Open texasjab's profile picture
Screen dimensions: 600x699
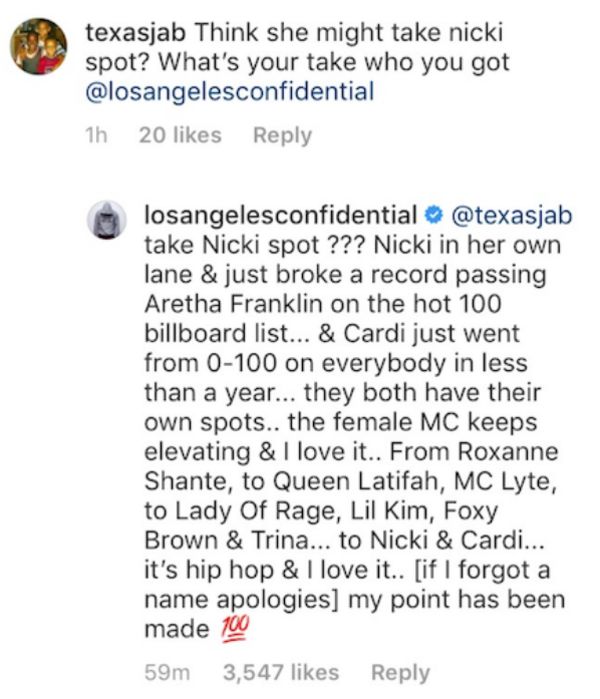point(39,46)
